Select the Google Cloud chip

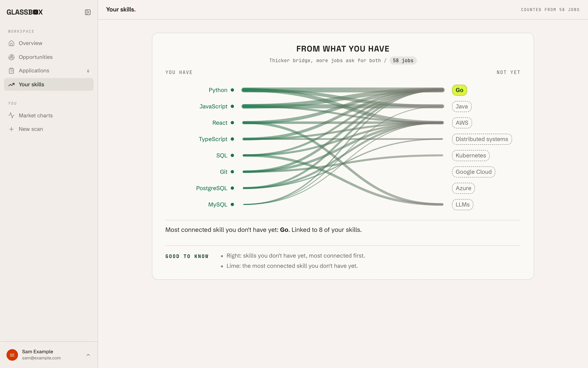(x=473, y=172)
